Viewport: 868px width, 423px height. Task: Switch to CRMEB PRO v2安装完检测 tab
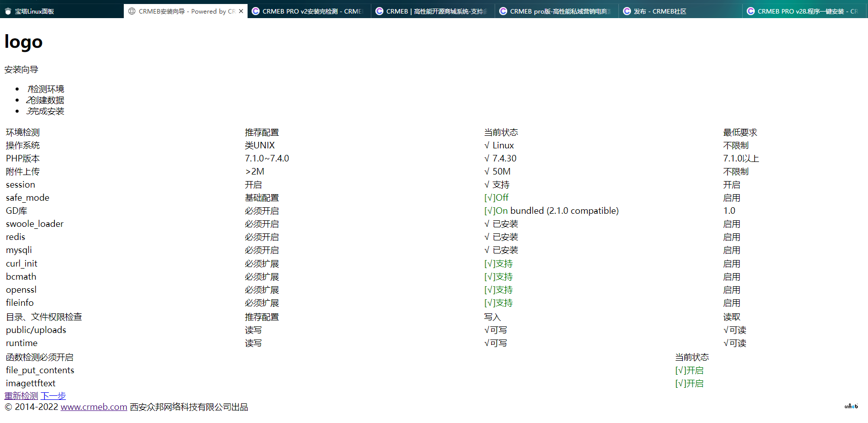click(x=309, y=11)
